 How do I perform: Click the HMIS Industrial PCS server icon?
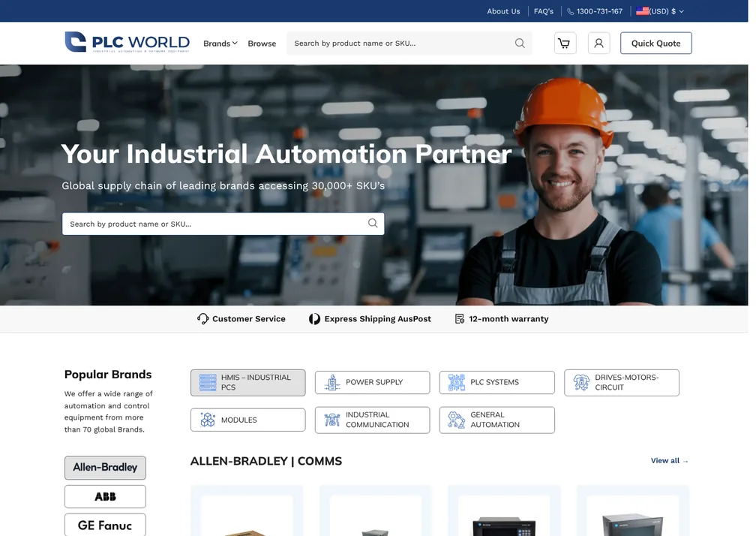(208, 383)
